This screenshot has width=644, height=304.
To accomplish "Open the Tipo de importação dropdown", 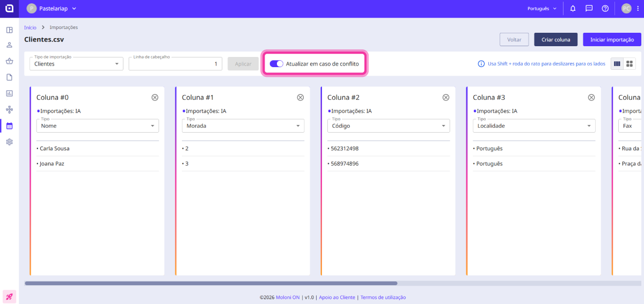I will (77, 63).
